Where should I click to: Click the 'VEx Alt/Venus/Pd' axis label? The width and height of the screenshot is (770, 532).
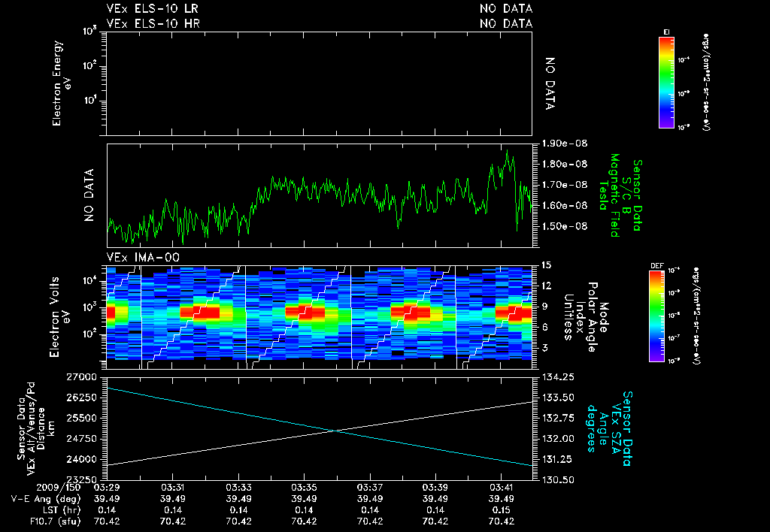(32, 429)
